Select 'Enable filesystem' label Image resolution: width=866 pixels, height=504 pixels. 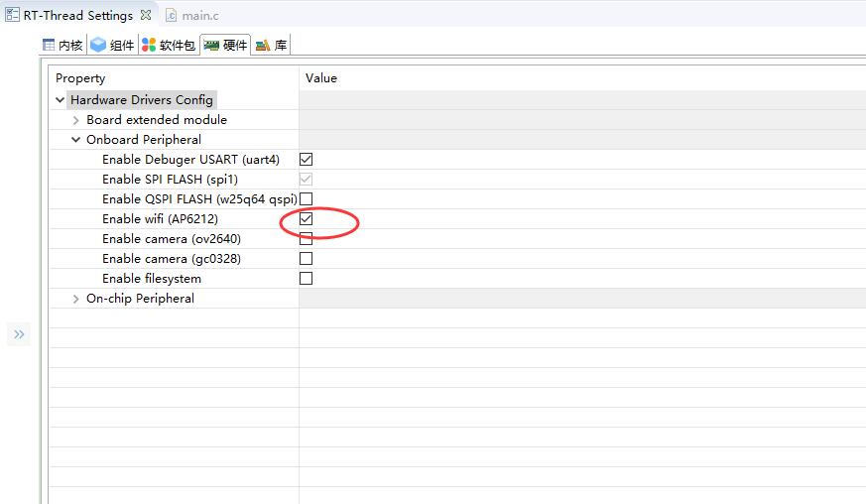pos(152,279)
